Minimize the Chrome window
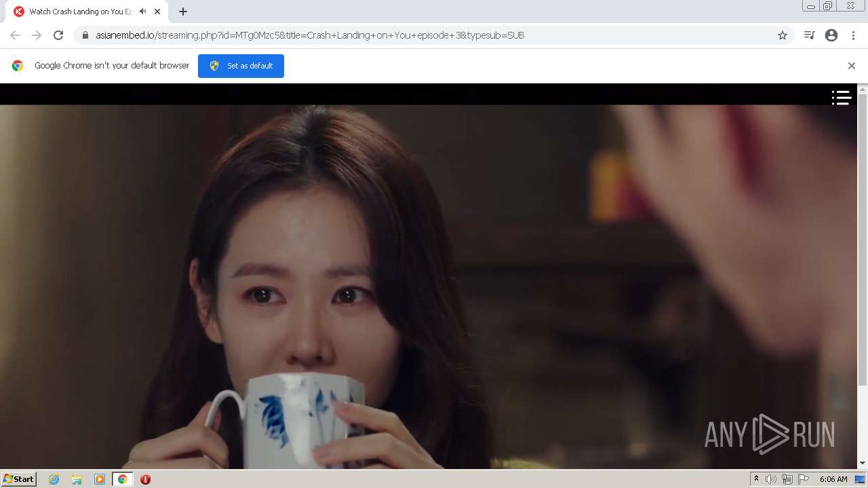The image size is (868, 488). [811, 6]
